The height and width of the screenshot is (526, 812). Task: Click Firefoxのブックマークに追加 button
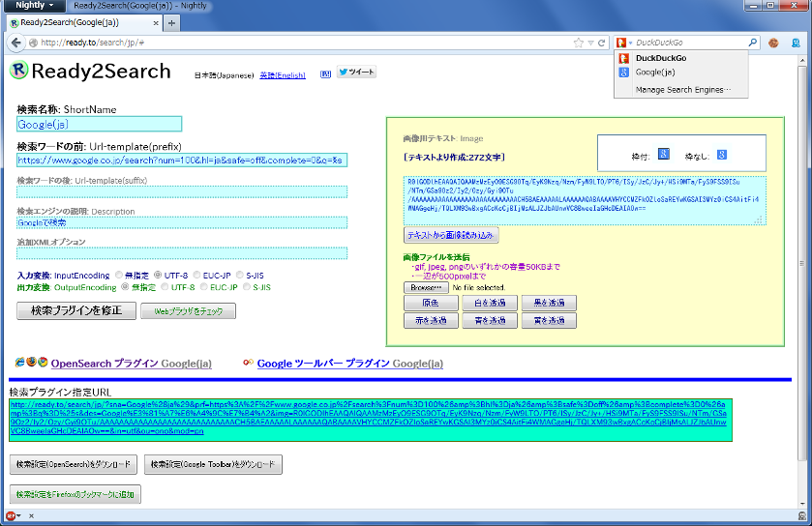point(75,494)
